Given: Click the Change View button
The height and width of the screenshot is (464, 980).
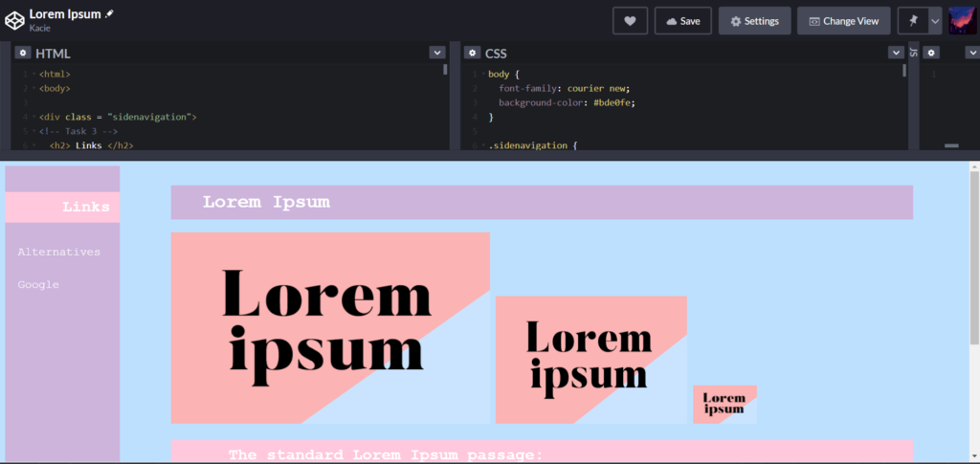Looking at the screenshot, I should (x=843, y=21).
